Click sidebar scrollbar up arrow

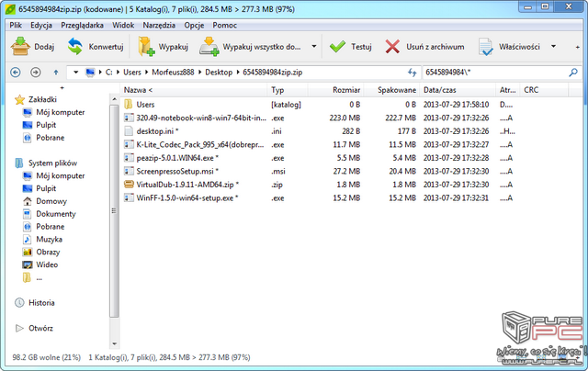[x=114, y=99]
